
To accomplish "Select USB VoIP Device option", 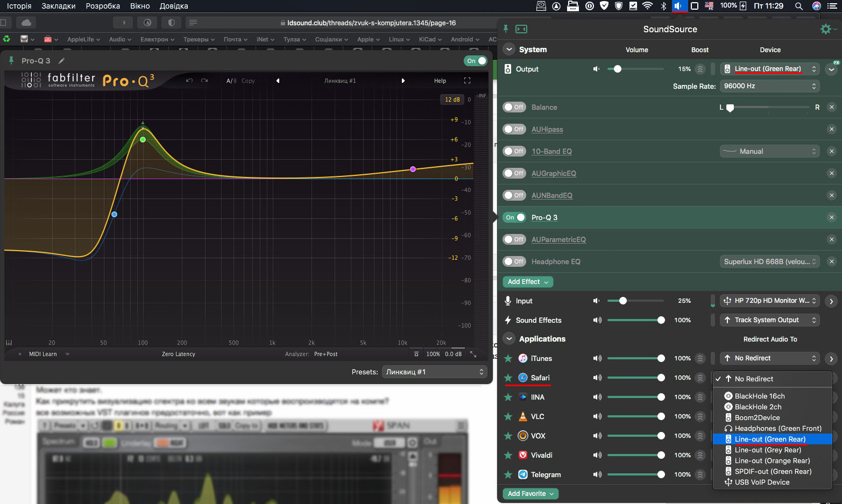I will [773, 482].
